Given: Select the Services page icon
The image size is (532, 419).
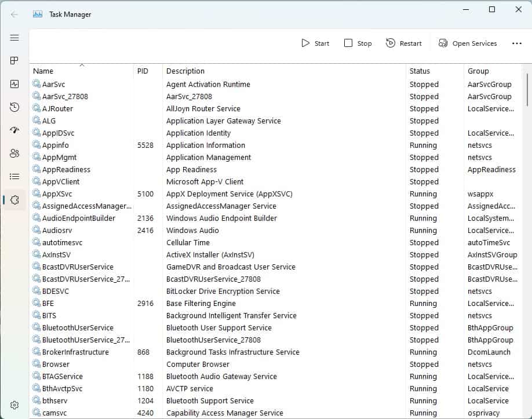Looking at the screenshot, I should click(14, 200).
